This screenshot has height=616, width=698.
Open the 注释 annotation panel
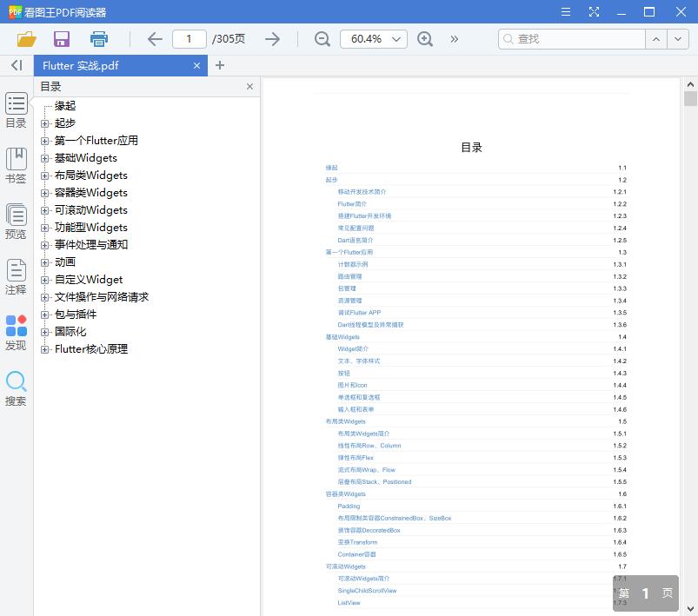16,275
